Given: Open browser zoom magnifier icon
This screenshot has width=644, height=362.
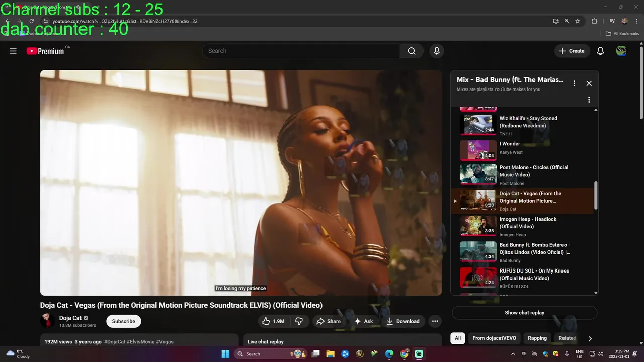Looking at the screenshot, I should [567, 21].
